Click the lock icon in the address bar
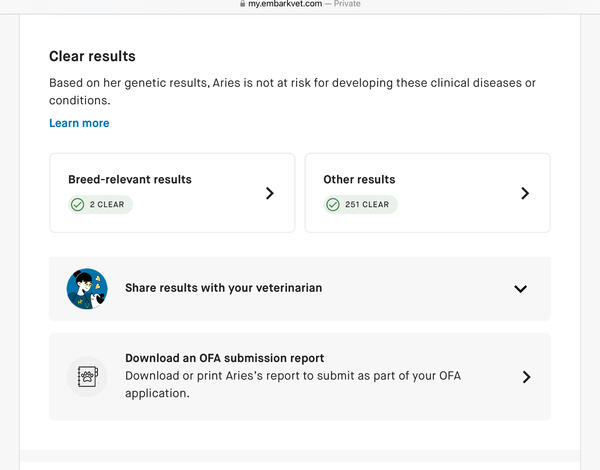This screenshot has width=600, height=470. click(242, 4)
